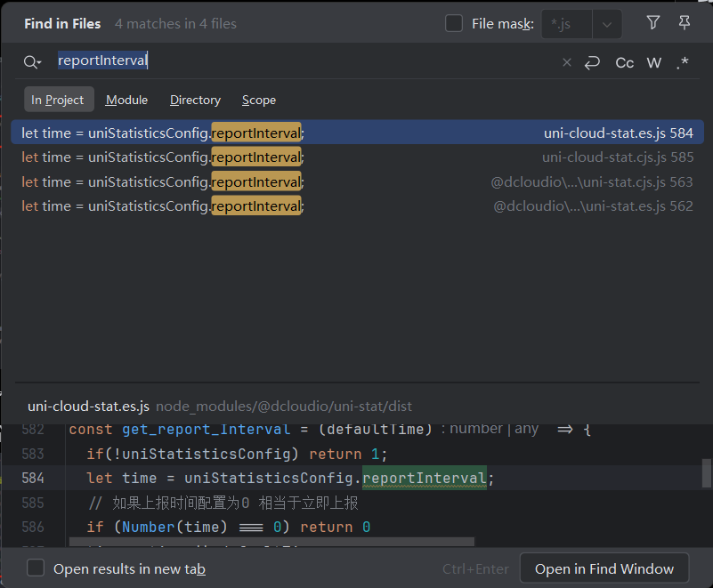The image size is (713, 588).
Task: Click the reportInterval search input field
Action: click(303, 61)
